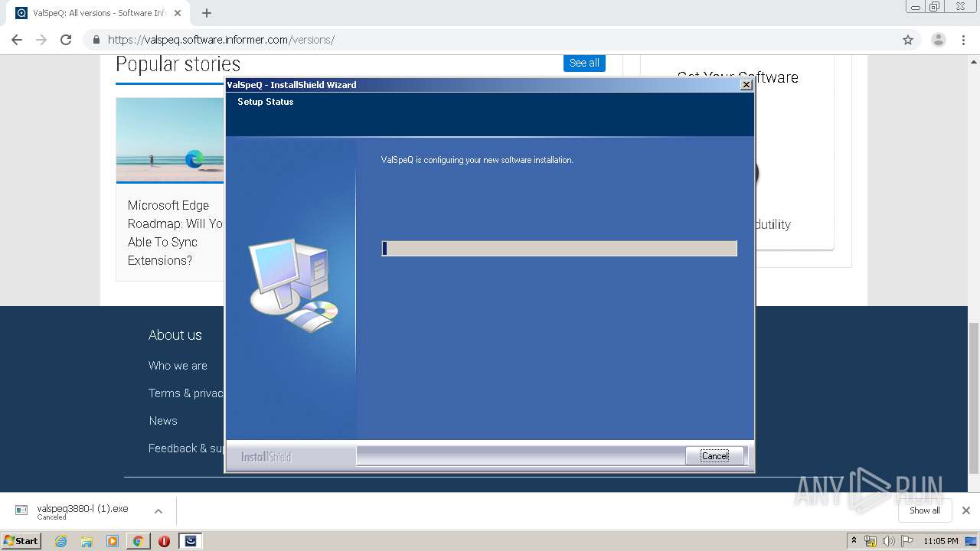
Task: Click the Show desktop button
Action: click(971, 541)
